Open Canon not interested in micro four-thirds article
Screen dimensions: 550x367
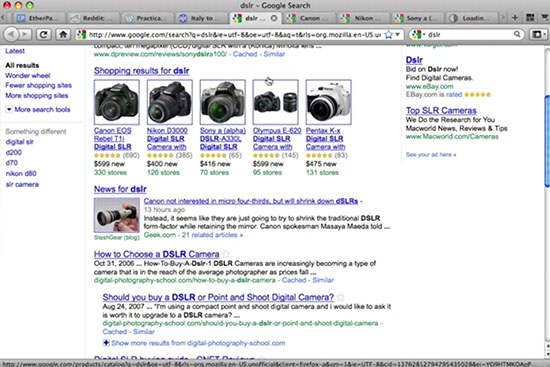pos(251,201)
